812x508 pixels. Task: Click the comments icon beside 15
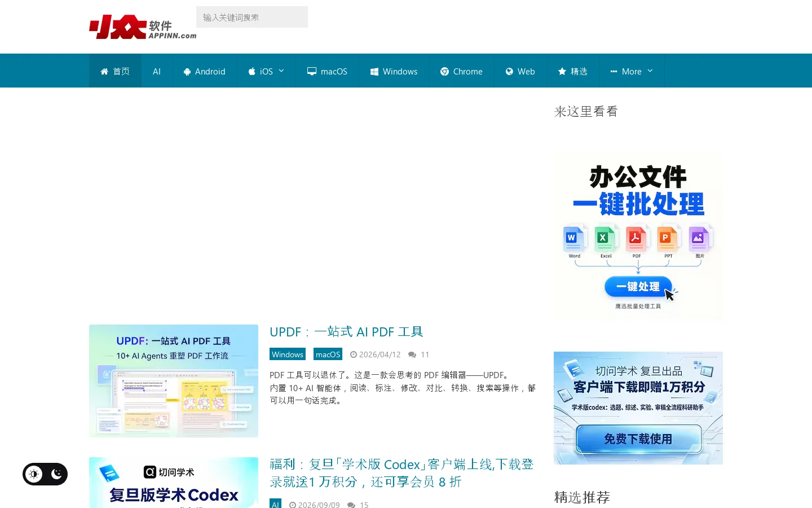coord(351,505)
